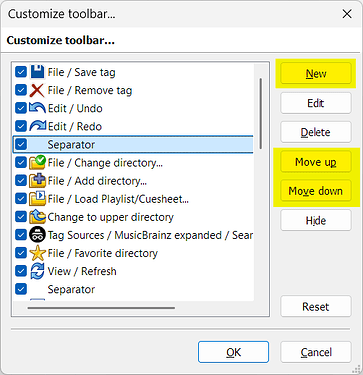
Task: Click the Delete button
Action: [316, 132]
